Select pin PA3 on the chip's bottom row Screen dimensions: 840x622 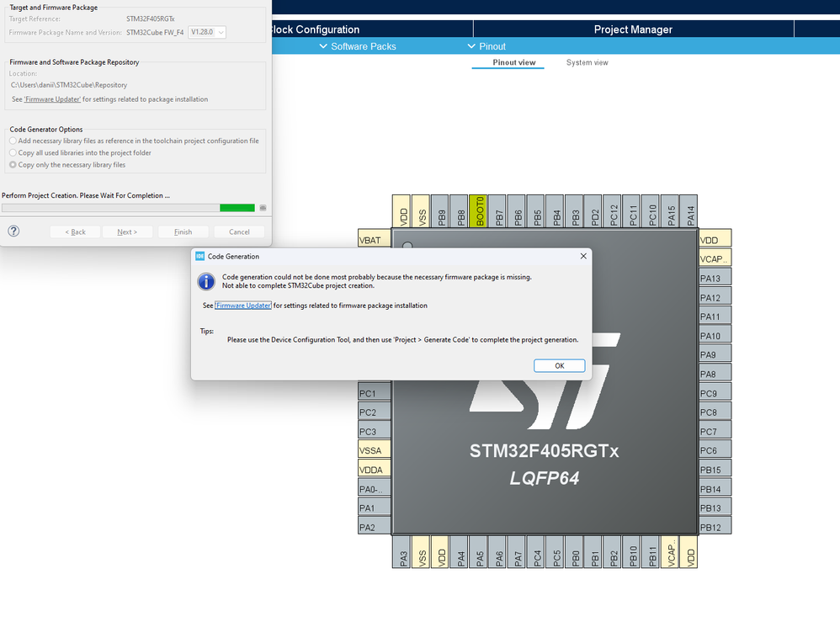pyautogui.click(x=403, y=552)
